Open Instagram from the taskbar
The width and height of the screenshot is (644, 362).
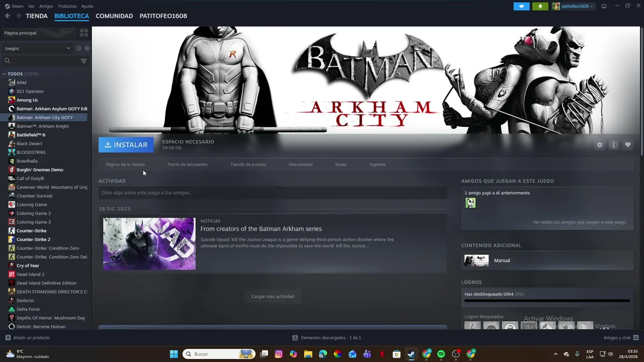pyautogui.click(x=279, y=354)
